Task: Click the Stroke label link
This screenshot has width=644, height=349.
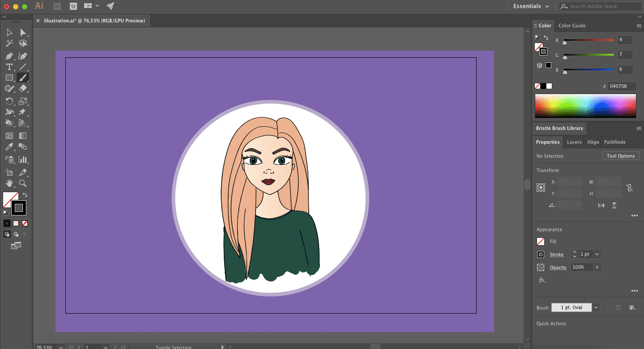Action: click(557, 254)
